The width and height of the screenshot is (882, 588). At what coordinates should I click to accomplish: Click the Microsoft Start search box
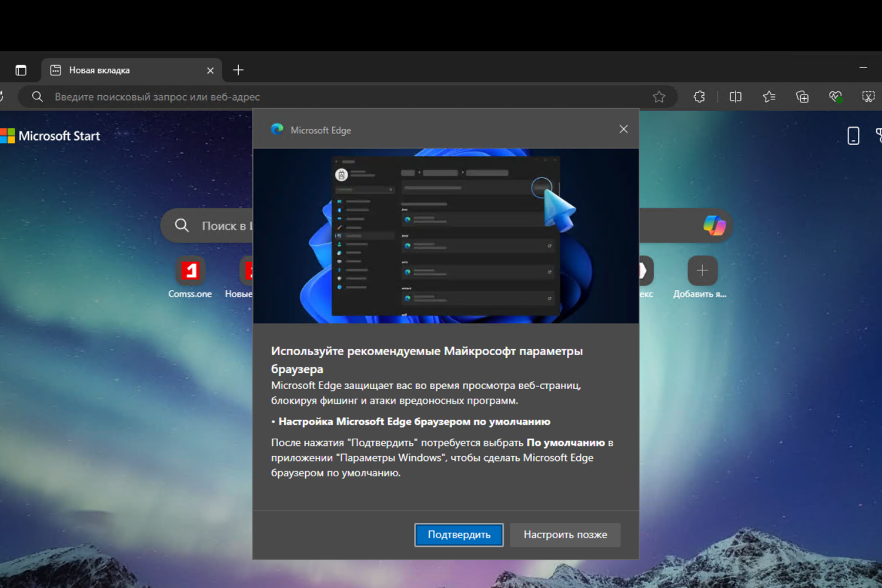447,226
